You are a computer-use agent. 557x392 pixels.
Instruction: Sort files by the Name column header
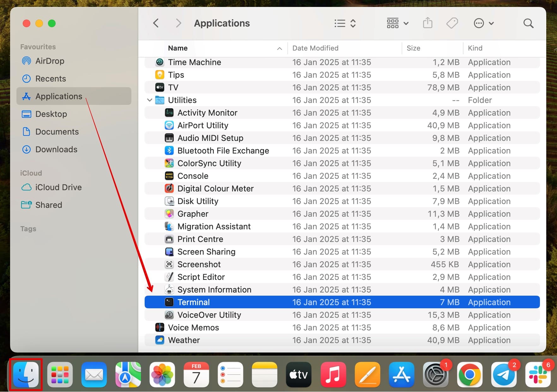pos(178,48)
